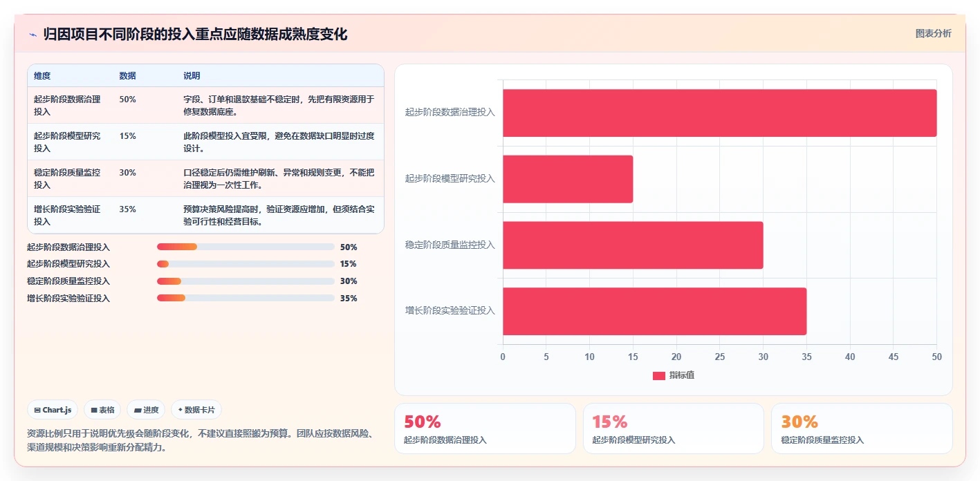
Task: Click the page title 归因项目不同阶段的投入重点
Action: [195, 35]
